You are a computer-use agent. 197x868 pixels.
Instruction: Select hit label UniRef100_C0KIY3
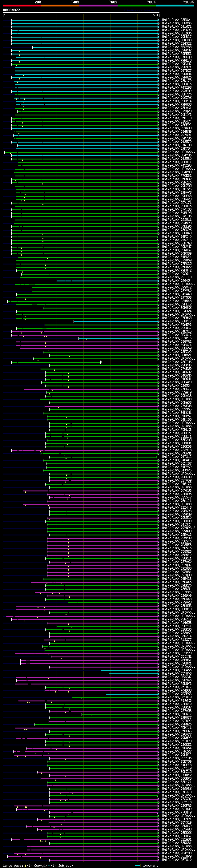pos(177,115)
